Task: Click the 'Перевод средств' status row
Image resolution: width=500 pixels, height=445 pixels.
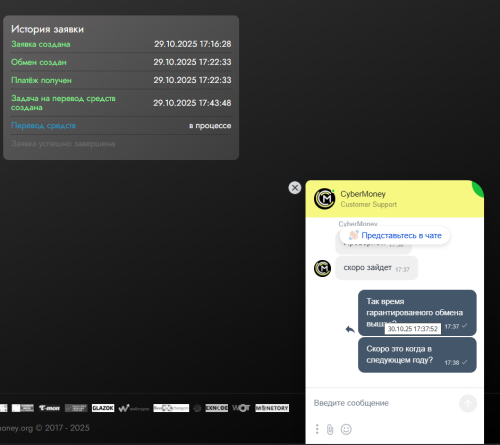Action: pyautogui.click(x=121, y=126)
